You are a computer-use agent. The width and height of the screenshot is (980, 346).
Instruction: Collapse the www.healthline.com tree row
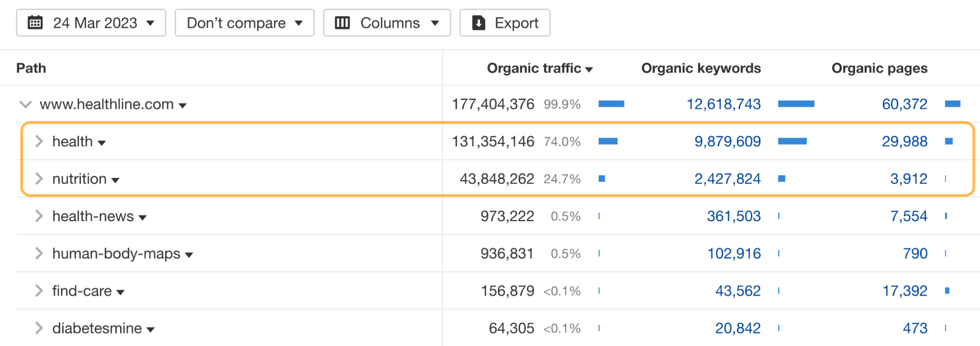pos(25,104)
